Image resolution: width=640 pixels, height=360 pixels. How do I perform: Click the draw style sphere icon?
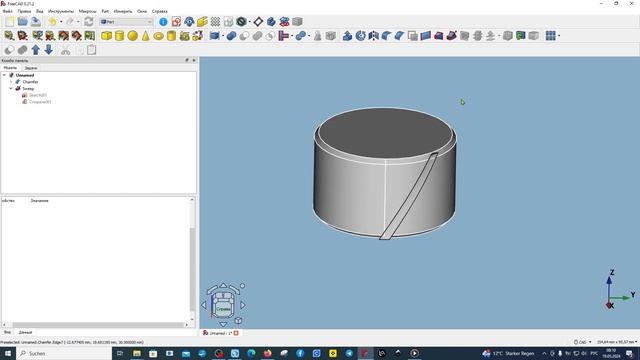[x=241, y=22]
